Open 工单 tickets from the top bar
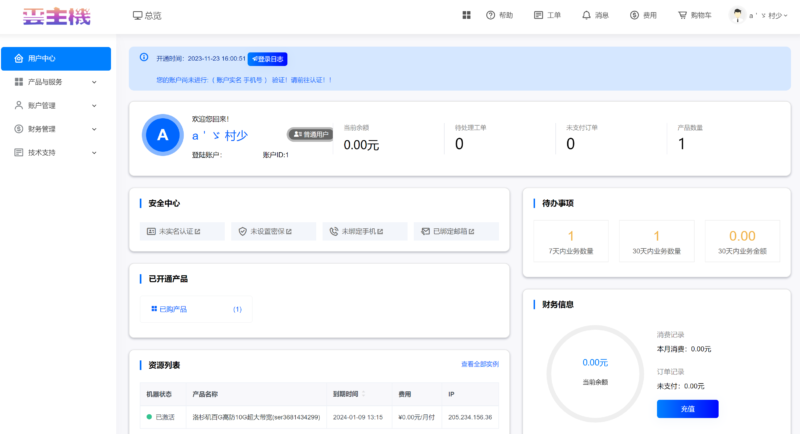Screen dimensions: 800x434 pos(548,16)
